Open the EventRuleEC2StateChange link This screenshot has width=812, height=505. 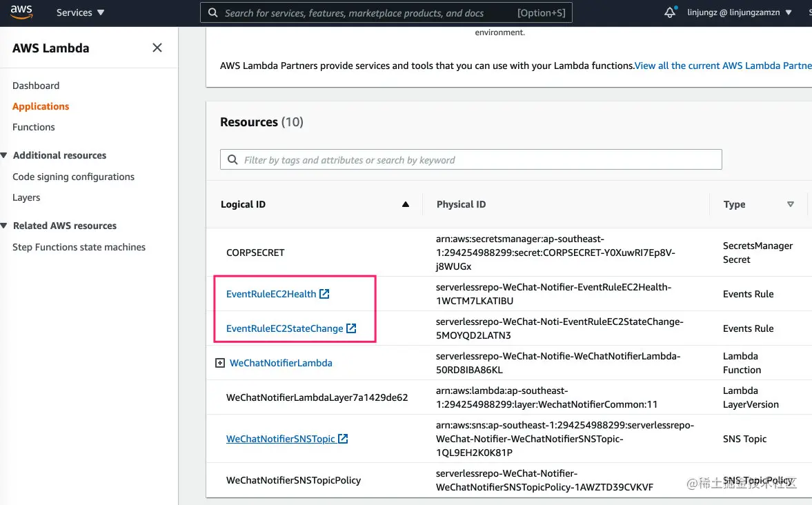click(284, 328)
